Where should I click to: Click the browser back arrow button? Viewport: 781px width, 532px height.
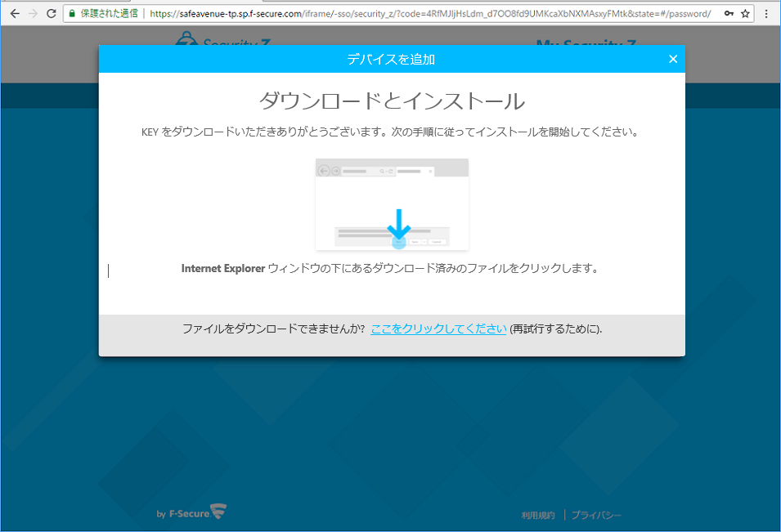(14, 14)
